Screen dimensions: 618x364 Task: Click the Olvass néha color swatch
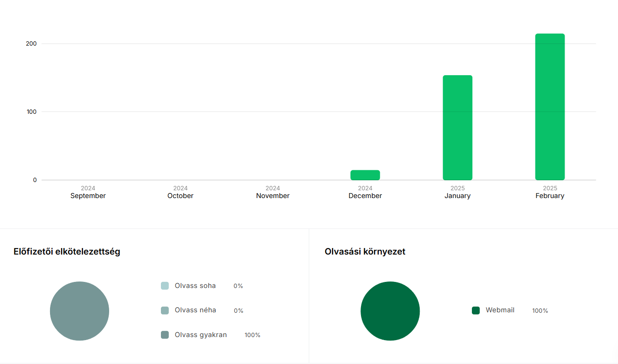pos(165,311)
